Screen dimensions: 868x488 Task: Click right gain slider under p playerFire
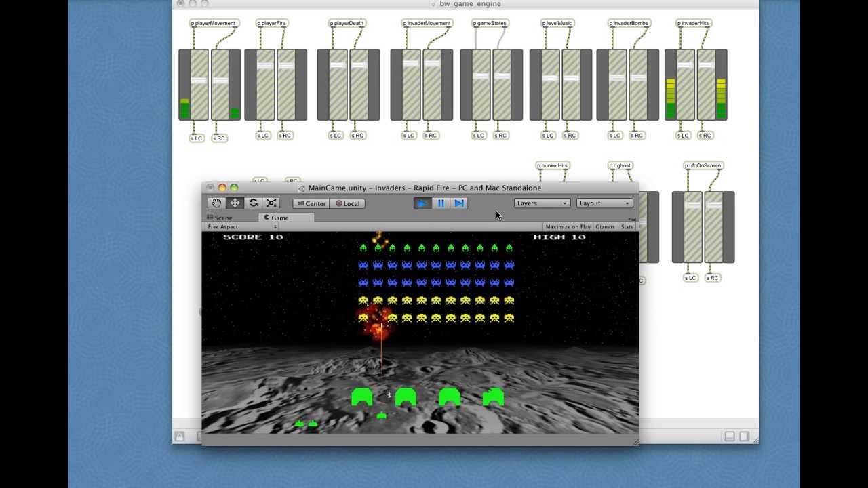[286, 85]
